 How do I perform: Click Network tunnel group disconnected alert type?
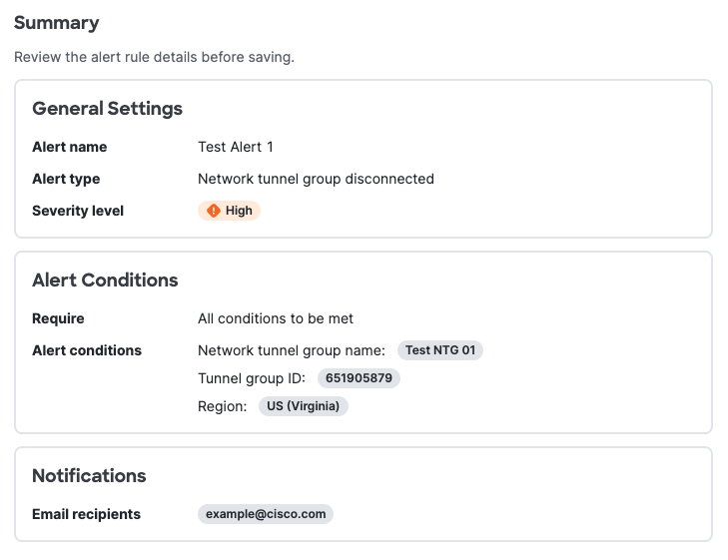316,179
